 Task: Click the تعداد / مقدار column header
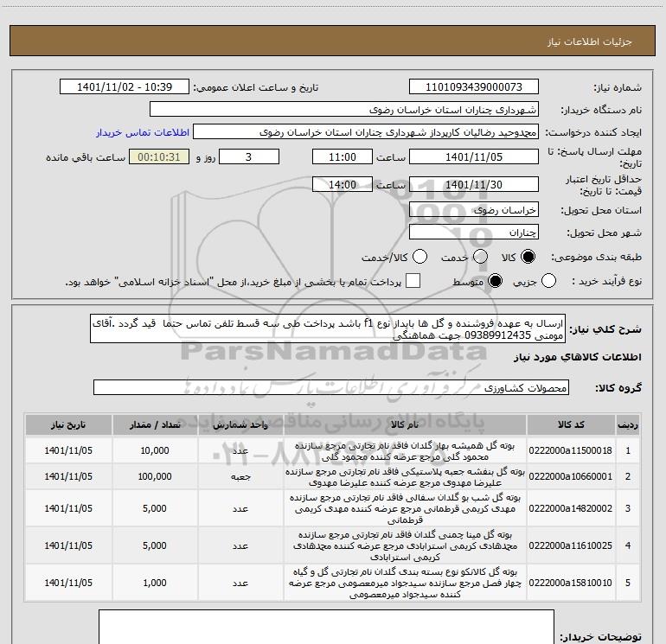point(155,424)
